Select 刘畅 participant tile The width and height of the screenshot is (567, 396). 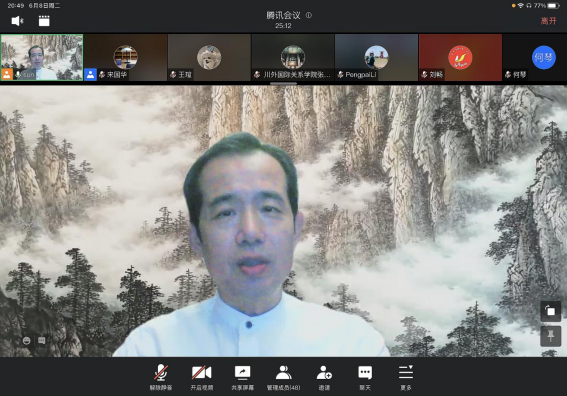[x=460, y=57]
